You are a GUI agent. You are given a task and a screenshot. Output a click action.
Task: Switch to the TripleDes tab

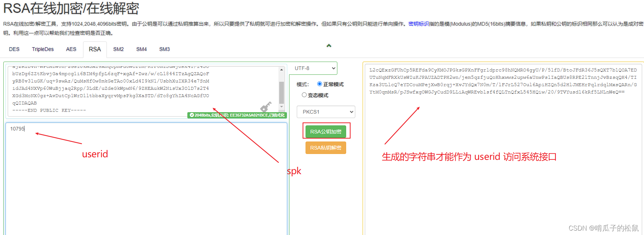(43, 49)
